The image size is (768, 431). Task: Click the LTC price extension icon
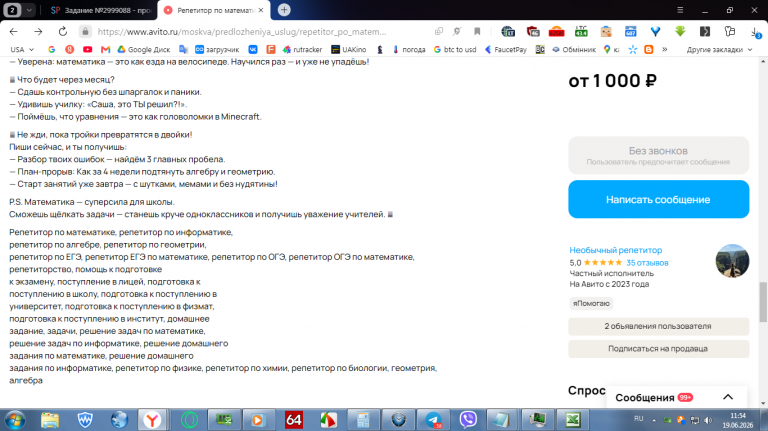pyautogui.click(x=581, y=31)
